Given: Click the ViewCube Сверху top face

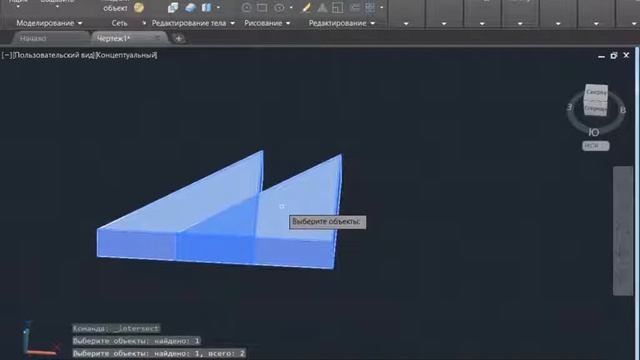Looking at the screenshot, I should point(597,92).
